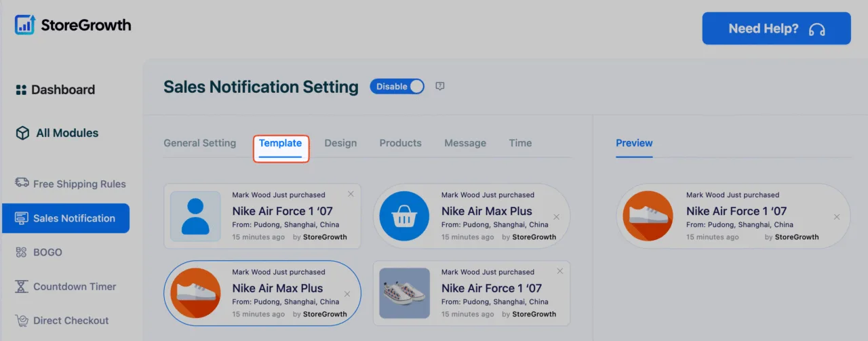Click the BOGO sidebar icon
Screen dimensions: 868x341
click(21, 252)
